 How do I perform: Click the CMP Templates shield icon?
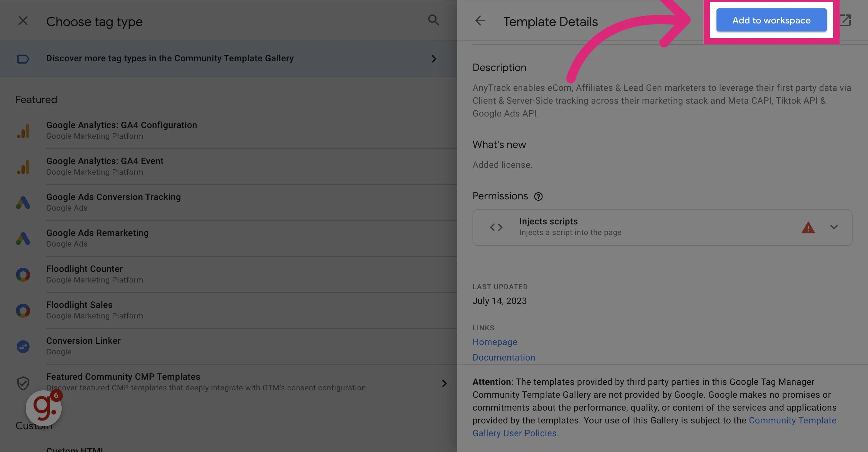23,383
